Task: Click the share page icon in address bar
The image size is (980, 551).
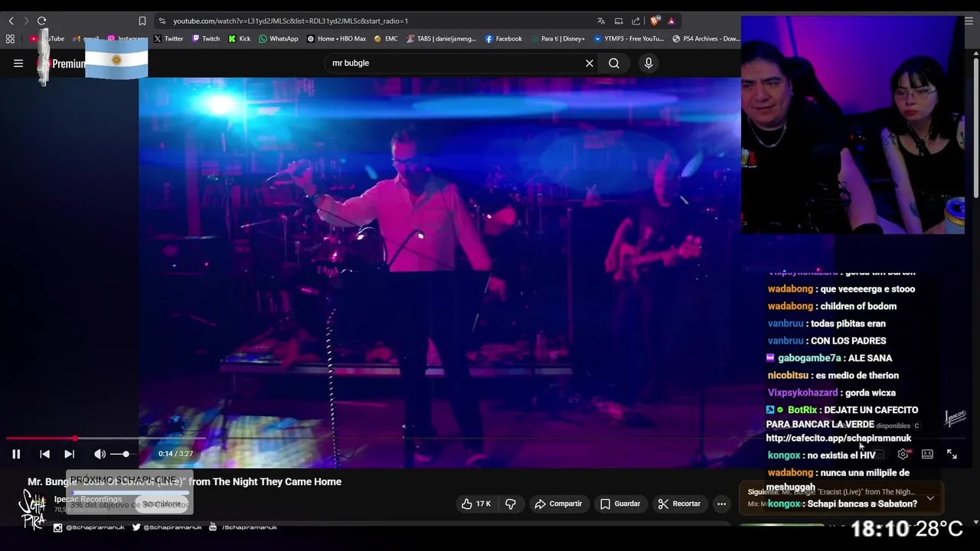Action: pos(635,21)
